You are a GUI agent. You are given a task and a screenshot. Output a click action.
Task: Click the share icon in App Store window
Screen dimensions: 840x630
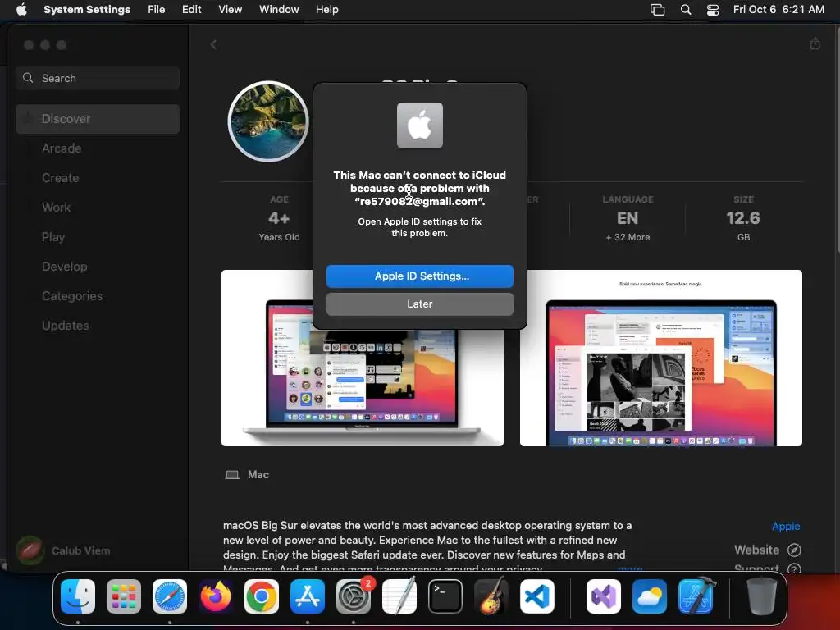(815, 44)
